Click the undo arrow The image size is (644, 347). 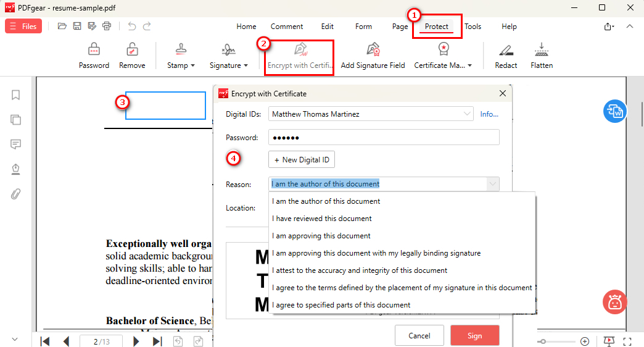tap(131, 27)
